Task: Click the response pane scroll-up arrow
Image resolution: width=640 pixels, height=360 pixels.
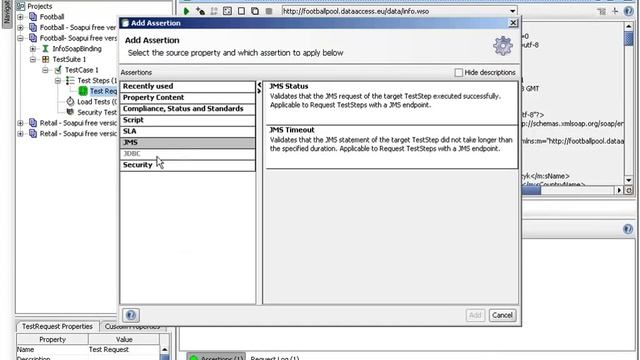Action: pos(629,27)
